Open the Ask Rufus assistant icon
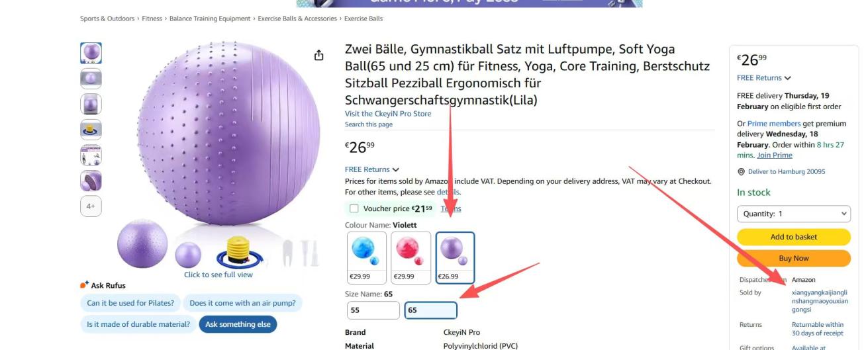Viewport: 868px width, 350px height. click(84, 285)
